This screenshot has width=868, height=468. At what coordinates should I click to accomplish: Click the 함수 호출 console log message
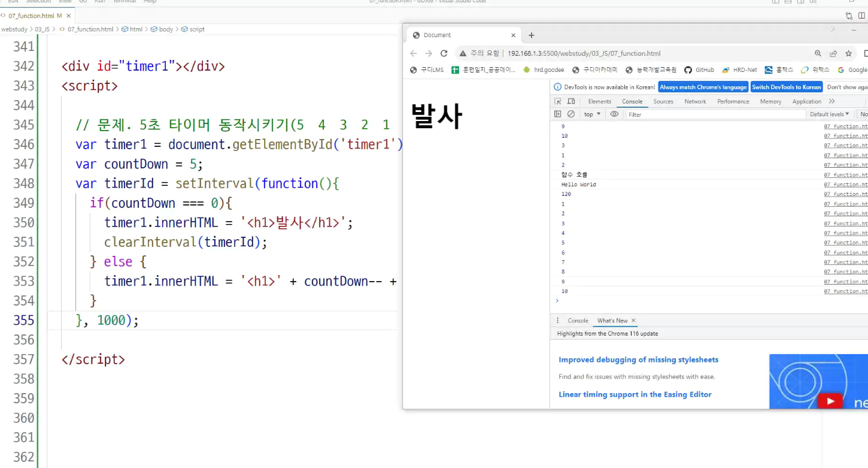574,175
